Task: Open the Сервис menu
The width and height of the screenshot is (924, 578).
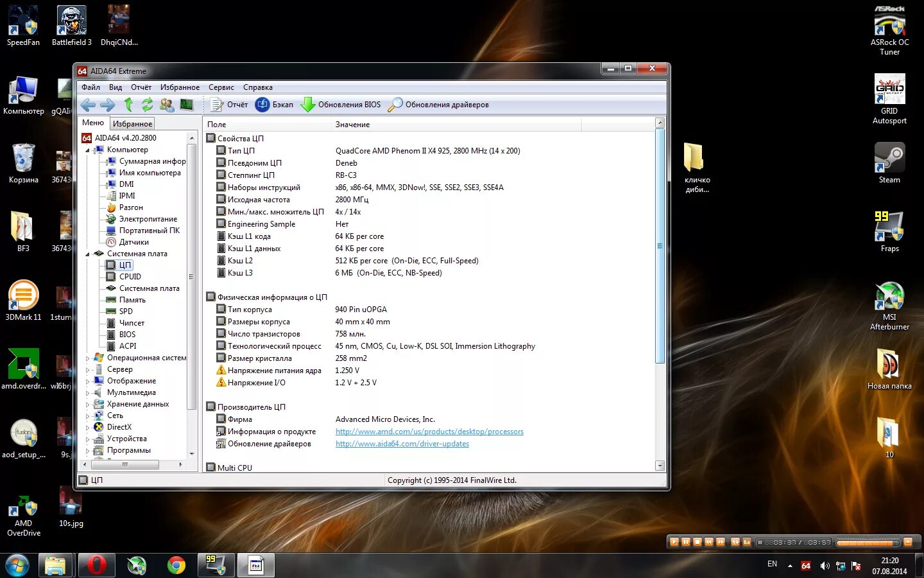Action: [x=221, y=87]
